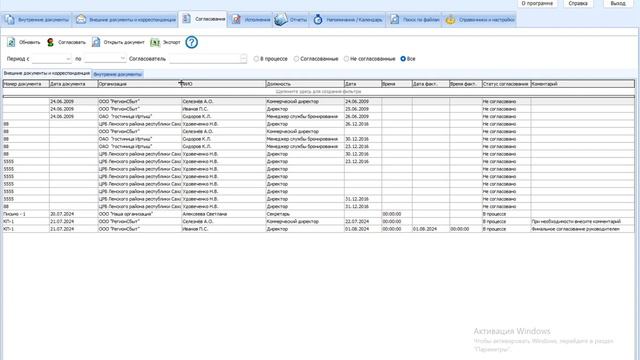Select the 'Финальное согласование руководителем' comment cell
Screen dimensions: 640x360
click(x=582, y=229)
